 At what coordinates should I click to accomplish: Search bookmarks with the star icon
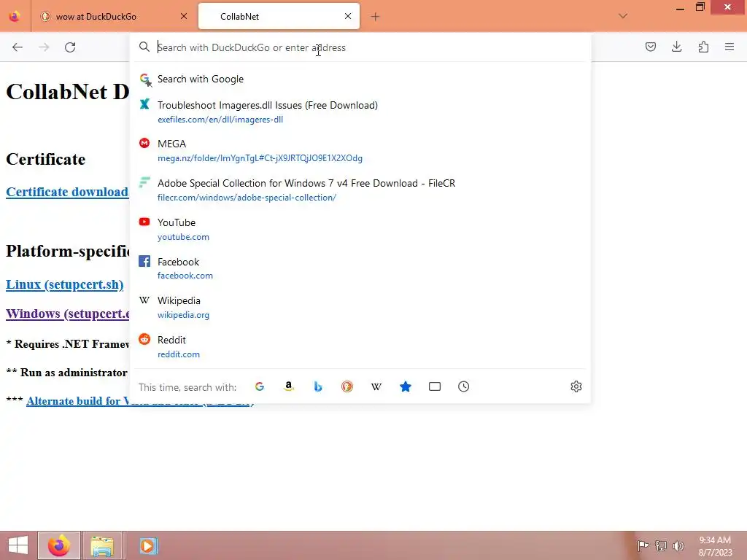pyautogui.click(x=406, y=386)
